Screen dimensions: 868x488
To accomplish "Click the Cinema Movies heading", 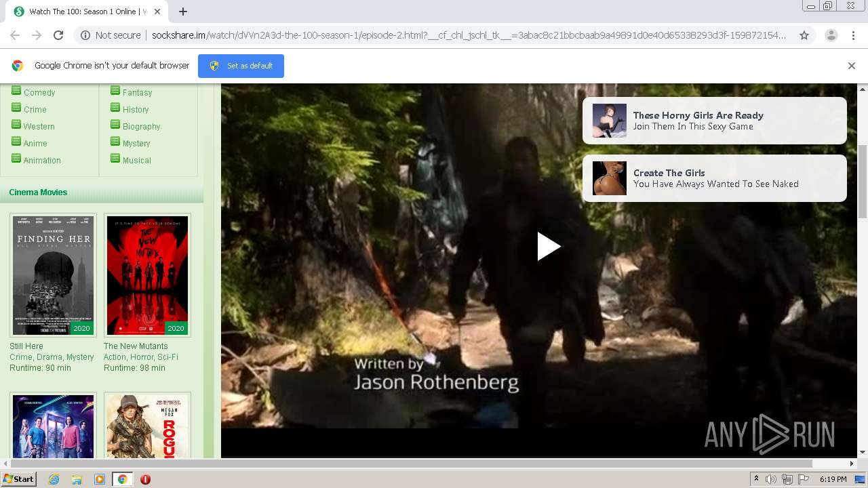I will tap(38, 192).
